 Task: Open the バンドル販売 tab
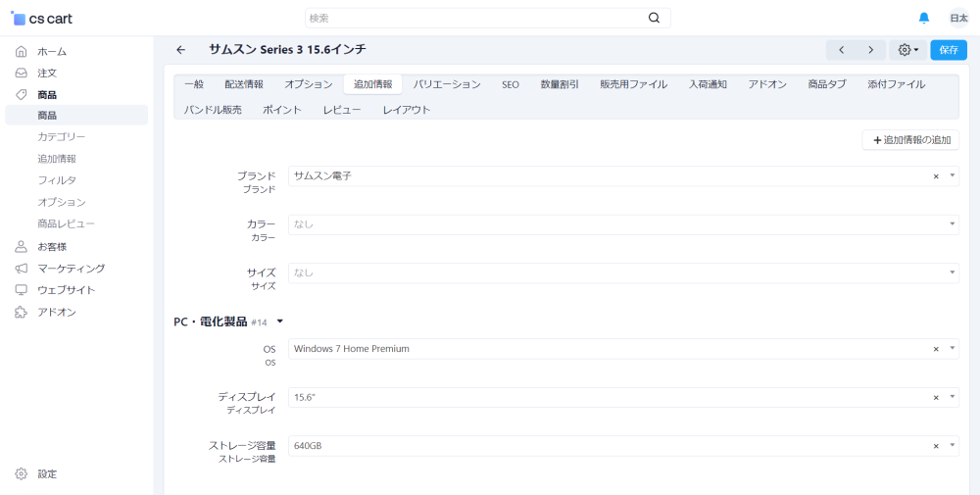(x=213, y=110)
